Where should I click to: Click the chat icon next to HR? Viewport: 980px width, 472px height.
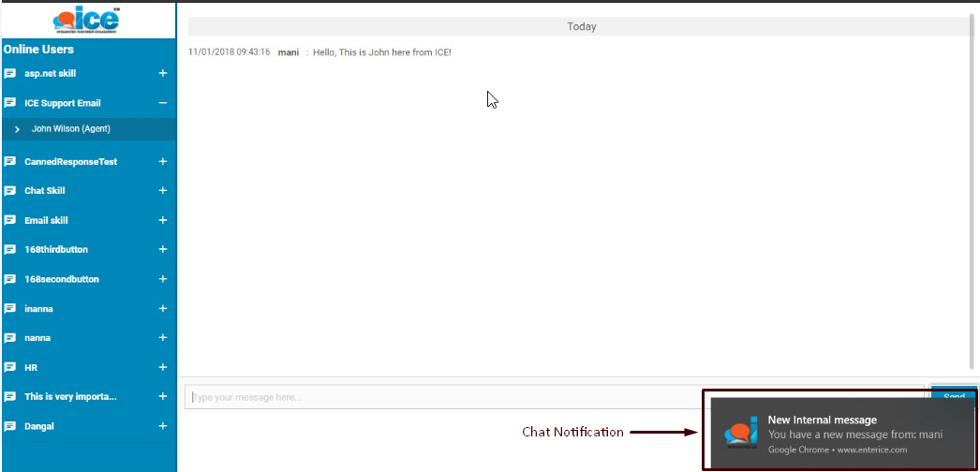click(x=10, y=367)
